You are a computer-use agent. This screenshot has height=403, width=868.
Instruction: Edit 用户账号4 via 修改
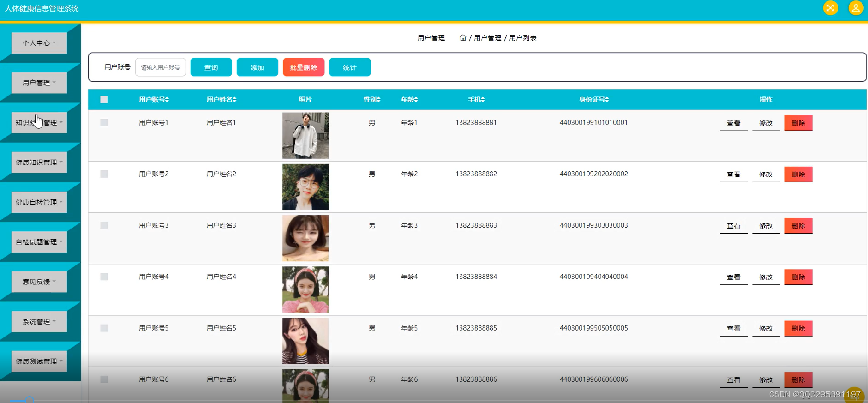click(x=766, y=277)
